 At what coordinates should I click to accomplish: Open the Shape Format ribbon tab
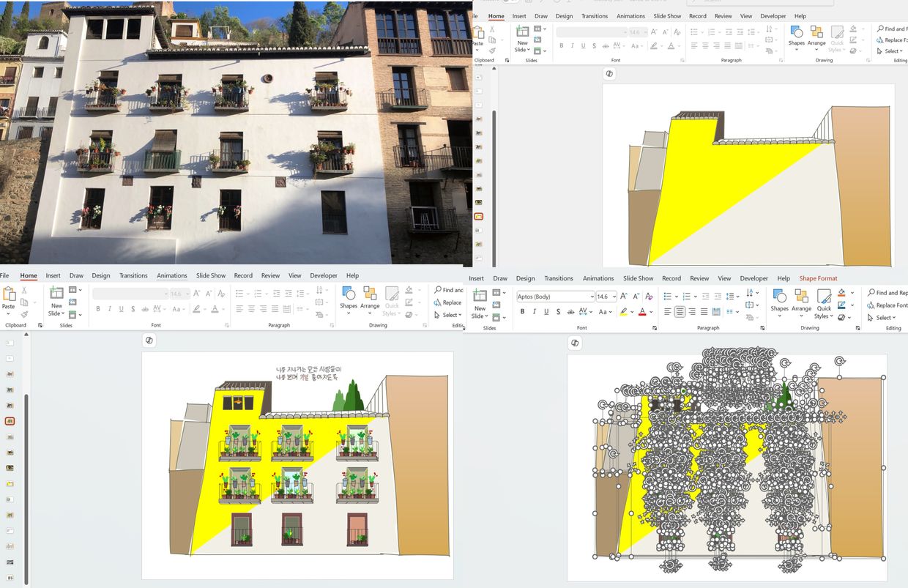pyautogui.click(x=818, y=278)
